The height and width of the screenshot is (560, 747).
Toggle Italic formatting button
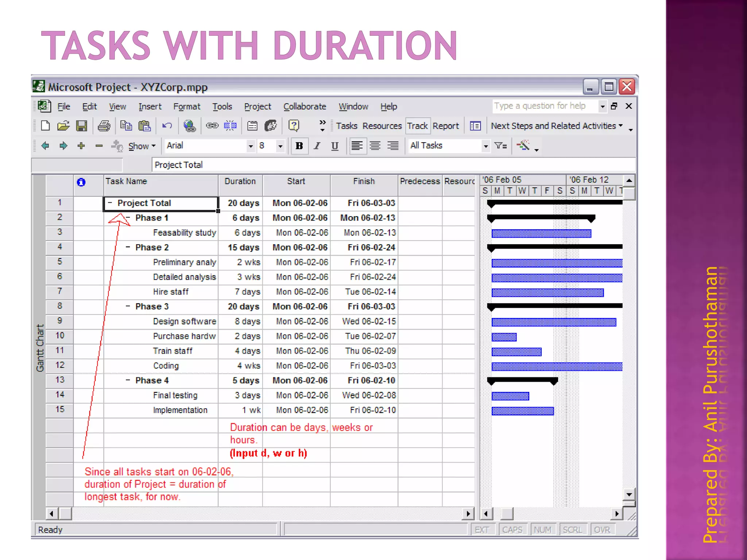tap(317, 146)
